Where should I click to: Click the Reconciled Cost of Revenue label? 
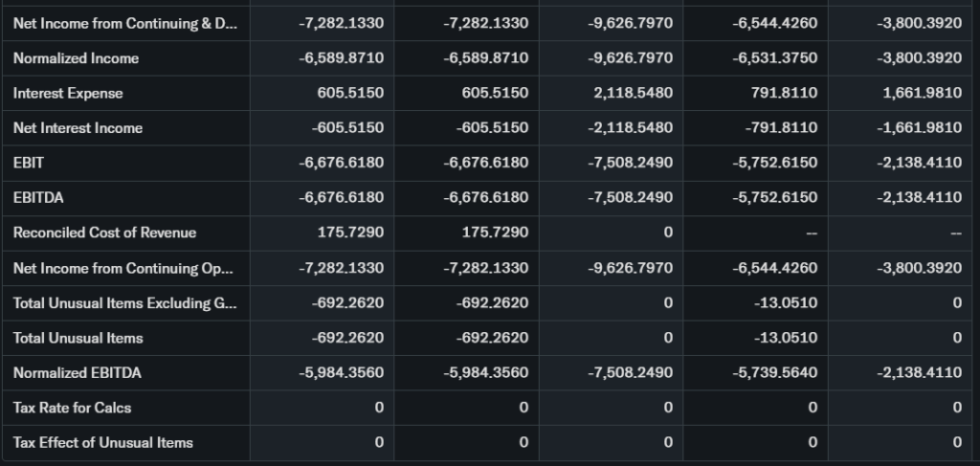(x=104, y=233)
